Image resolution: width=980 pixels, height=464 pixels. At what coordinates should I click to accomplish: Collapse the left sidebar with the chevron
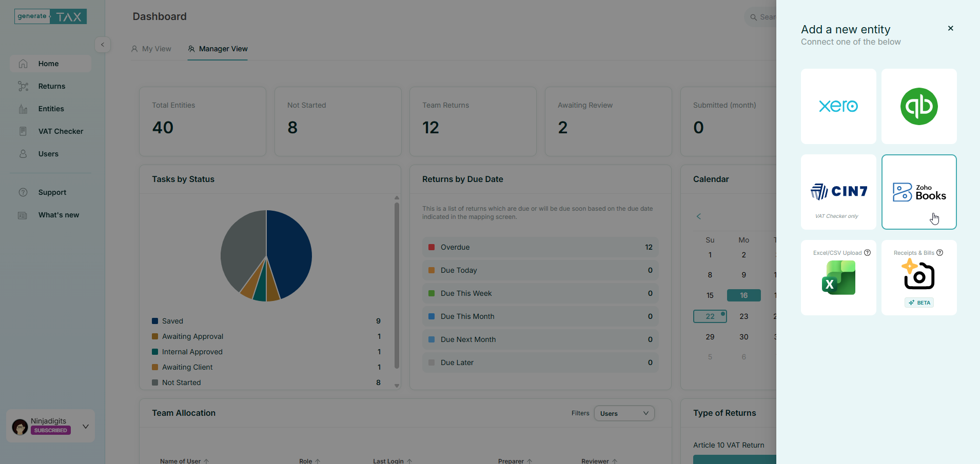pos(103,45)
